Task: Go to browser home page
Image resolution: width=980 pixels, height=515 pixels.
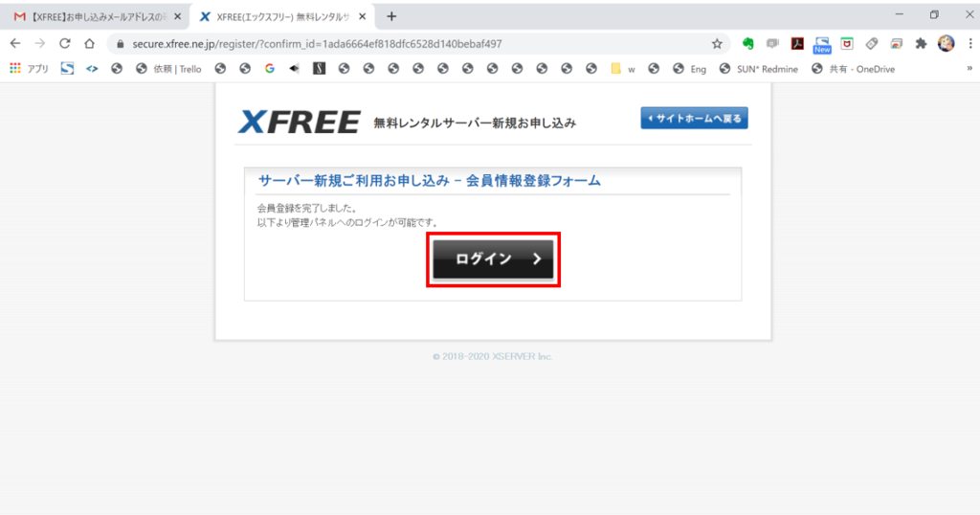Action: tap(89, 43)
